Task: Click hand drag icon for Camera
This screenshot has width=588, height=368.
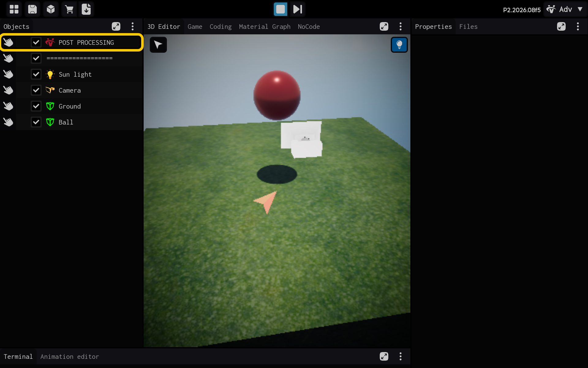Action: coord(8,90)
